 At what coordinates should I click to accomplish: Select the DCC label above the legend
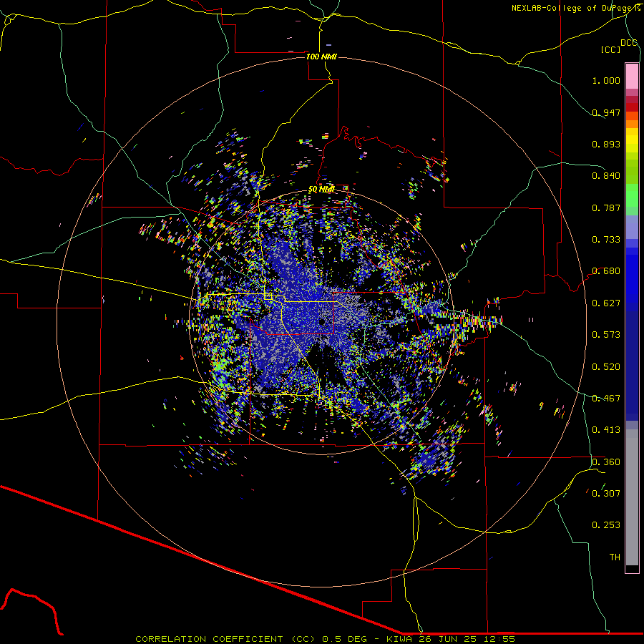pos(629,43)
